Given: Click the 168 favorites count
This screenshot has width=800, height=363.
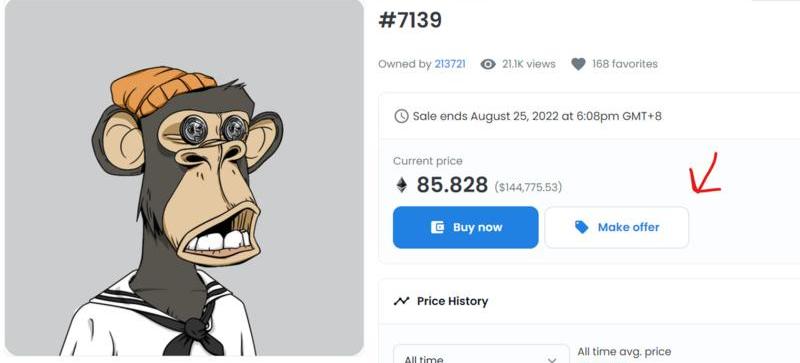Looking at the screenshot, I should pyautogui.click(x=624, y=64).
